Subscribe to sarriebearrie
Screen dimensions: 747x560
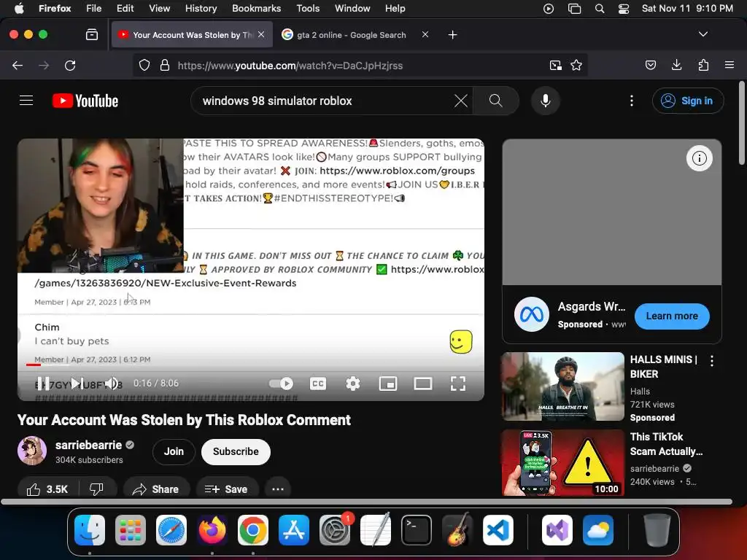tap(236, 451)
